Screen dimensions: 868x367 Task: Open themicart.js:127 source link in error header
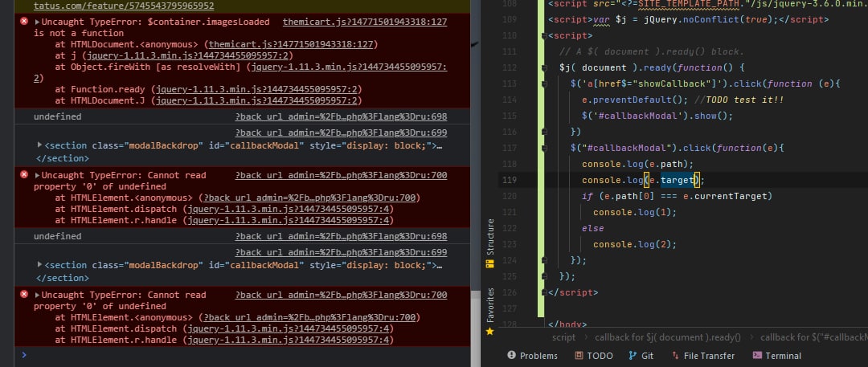pyautogui.click(x=365, y=22)
